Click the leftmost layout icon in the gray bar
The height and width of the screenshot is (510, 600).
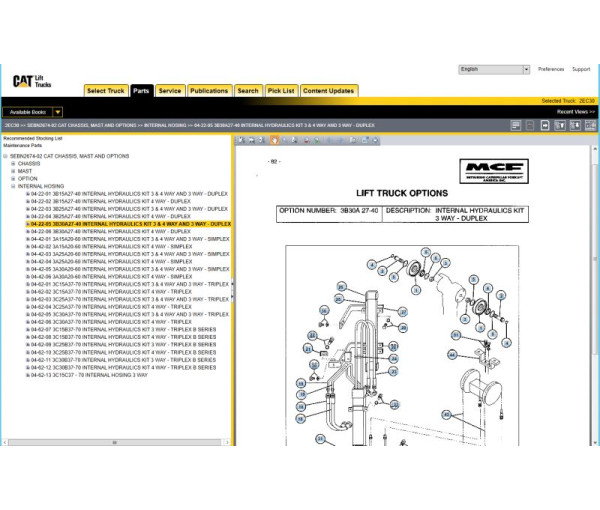[516, 125]
